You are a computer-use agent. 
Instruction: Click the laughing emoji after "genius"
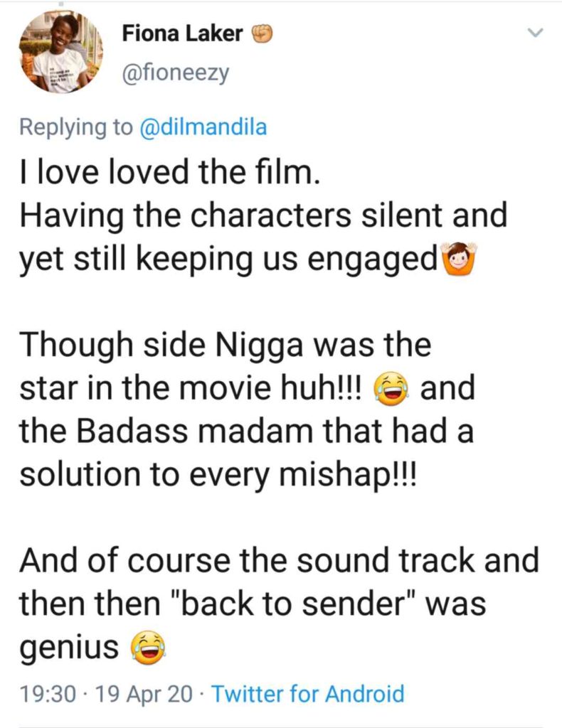[x=147, y=648]
